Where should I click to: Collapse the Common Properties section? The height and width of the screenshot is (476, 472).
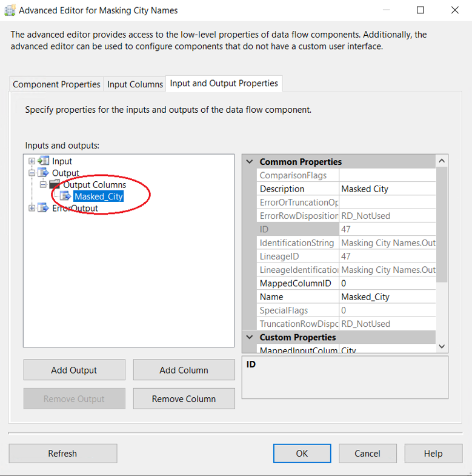(249, 162)
